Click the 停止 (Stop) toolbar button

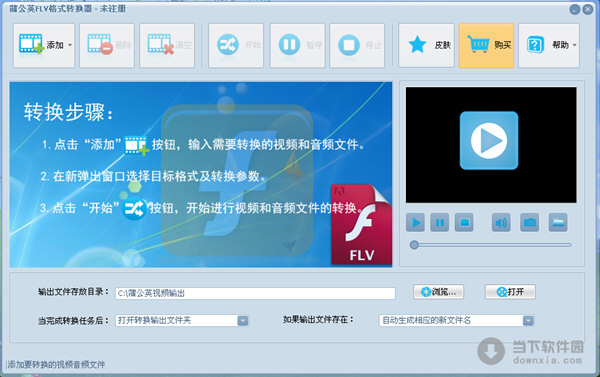pyautogui.click(x=357, y=46)
